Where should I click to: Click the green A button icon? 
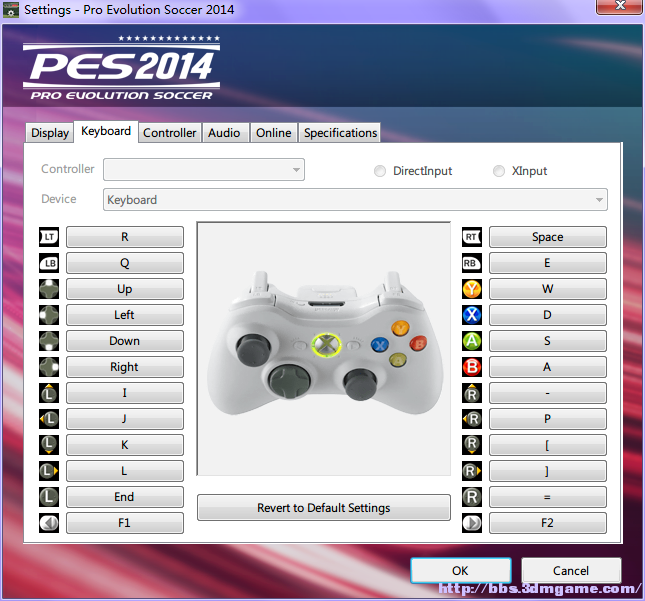click(472, 341)
